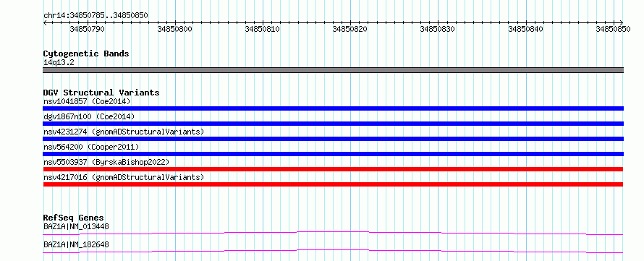This screenshot has height=261, width=644.
Task: Click the blue bar for nsv1041857
Action: 333,108
